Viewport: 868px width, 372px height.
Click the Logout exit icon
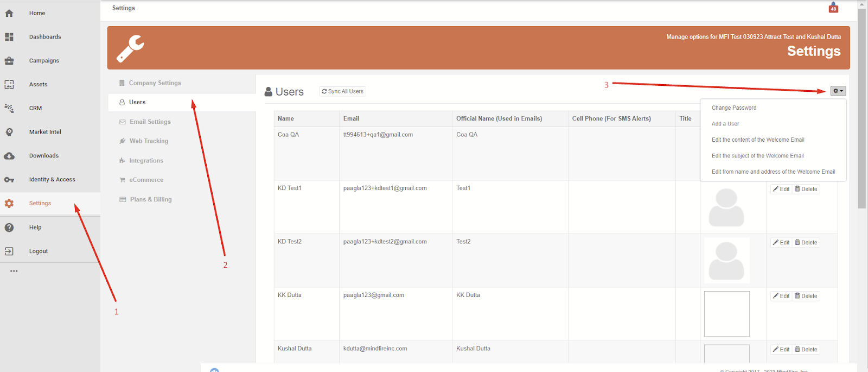(9, 251)
